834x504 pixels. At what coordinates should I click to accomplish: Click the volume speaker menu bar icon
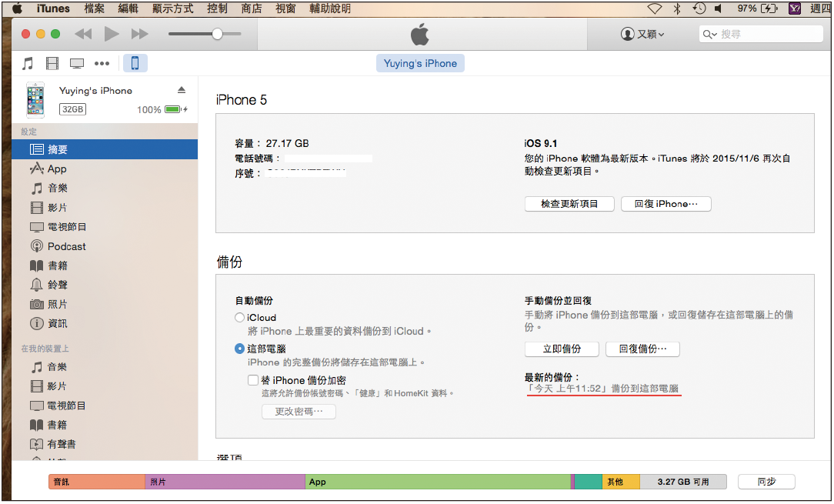[718, 8]
